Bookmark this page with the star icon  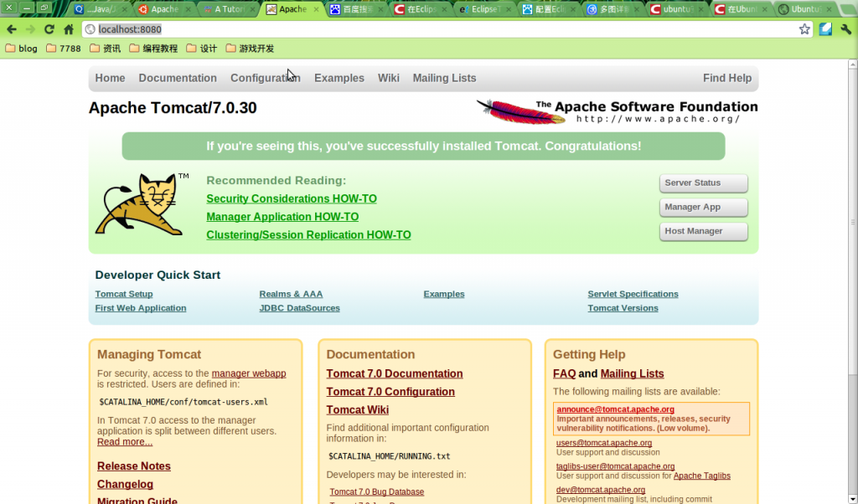pos(804,29)
